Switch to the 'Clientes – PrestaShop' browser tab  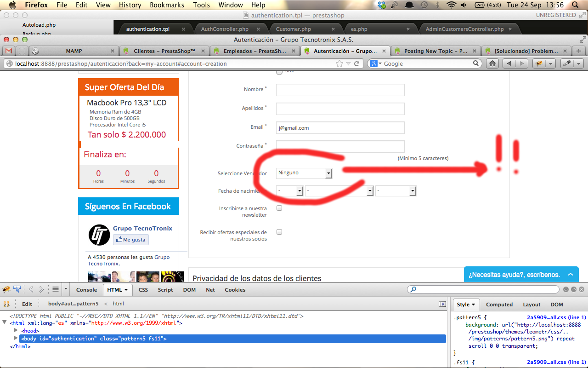(x=164, y=51)
